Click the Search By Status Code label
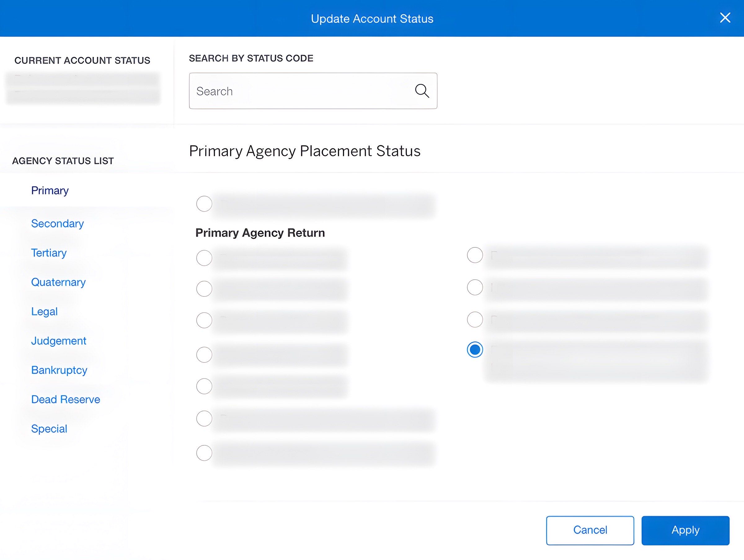Viewport: 744px width, 560px height. pyautogui.click(x=251, y=58)
